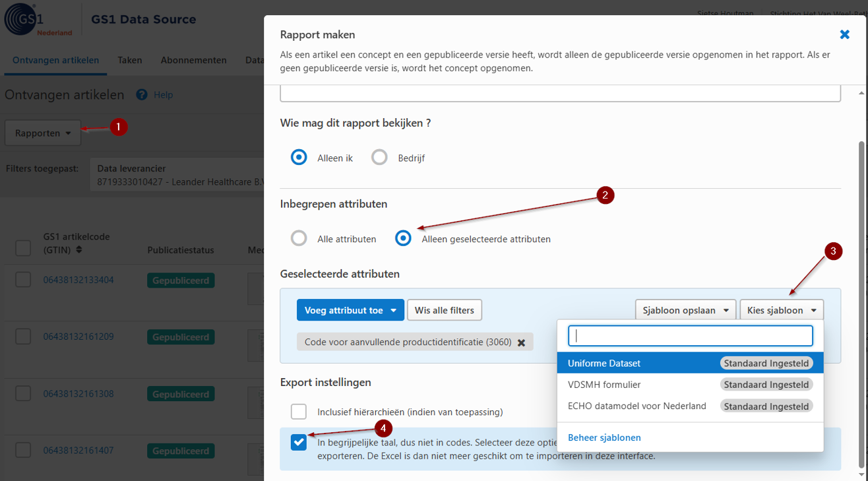Check the checkbox for GTIN 06438132133404
The image size is (868, 481).
click(x=23, y=279)
